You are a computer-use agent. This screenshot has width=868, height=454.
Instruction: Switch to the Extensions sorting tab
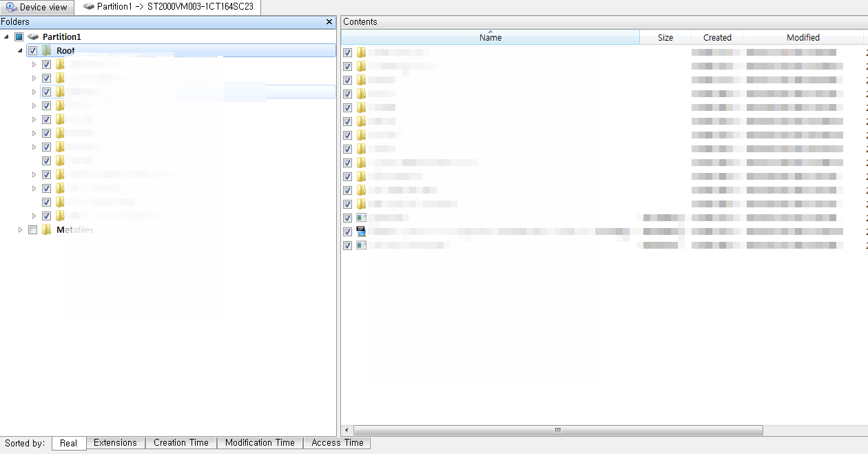[x=116, y=442]
